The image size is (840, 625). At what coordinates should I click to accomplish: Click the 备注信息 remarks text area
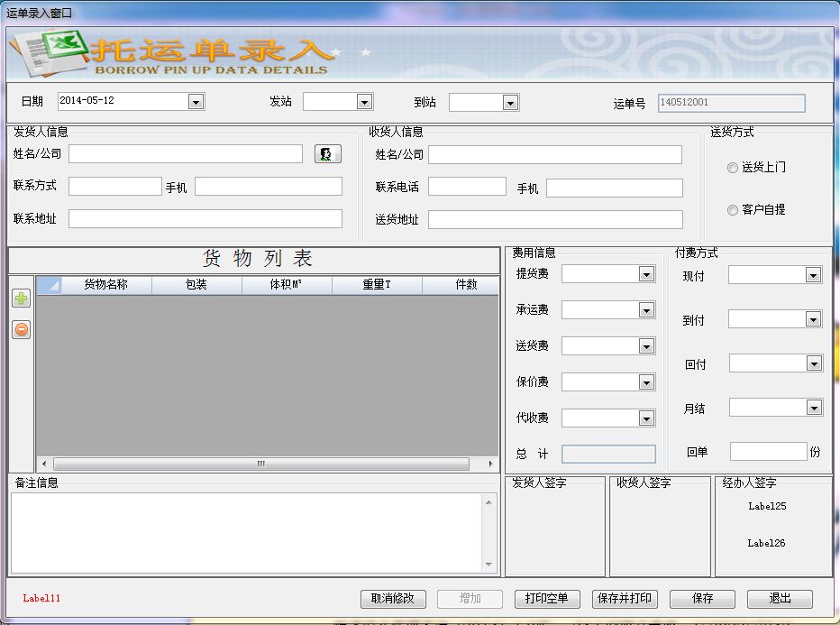coord(247,533)
